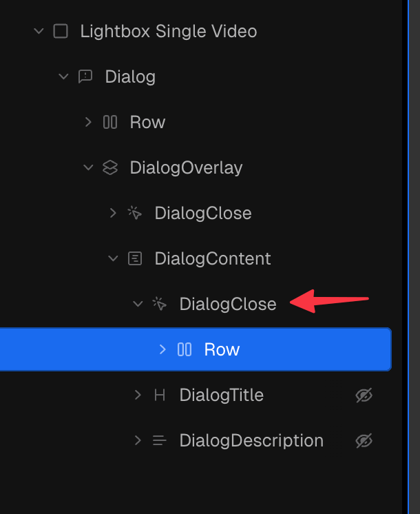Screen dimensions: 420x514
Task: Expand the DialogTitle node
Action: click(138, 395)
